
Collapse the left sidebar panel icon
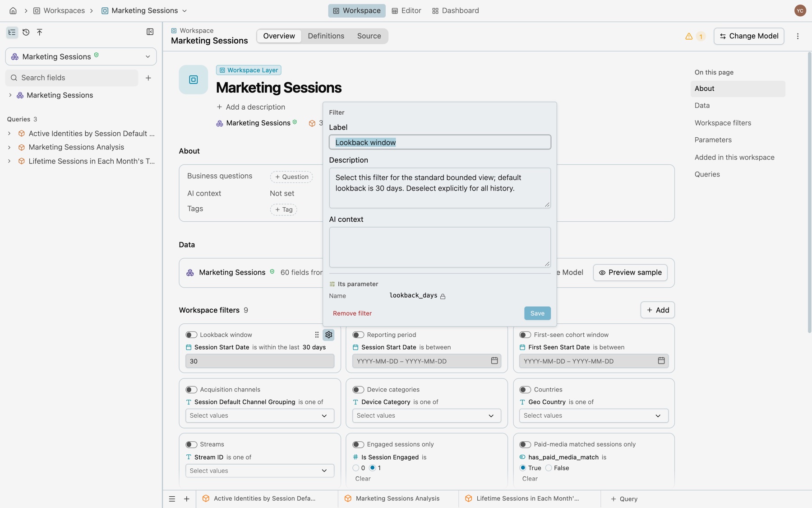click(x=150, y=32)
